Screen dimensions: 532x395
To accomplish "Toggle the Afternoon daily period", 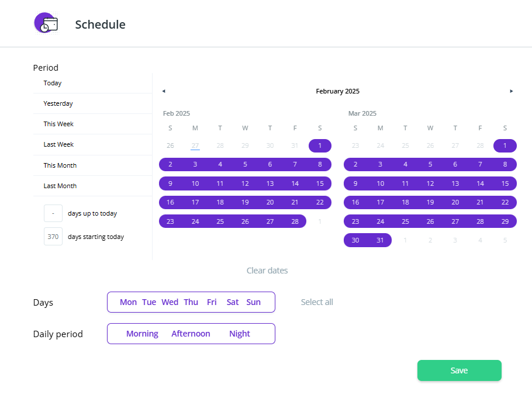I will coord(191,334).
